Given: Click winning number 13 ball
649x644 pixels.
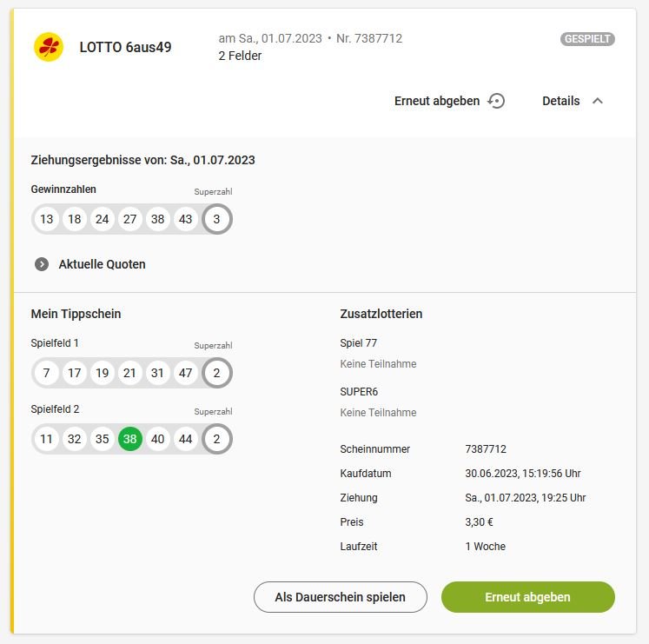Looking at the screenshot, I should click(x=46, y=219).
